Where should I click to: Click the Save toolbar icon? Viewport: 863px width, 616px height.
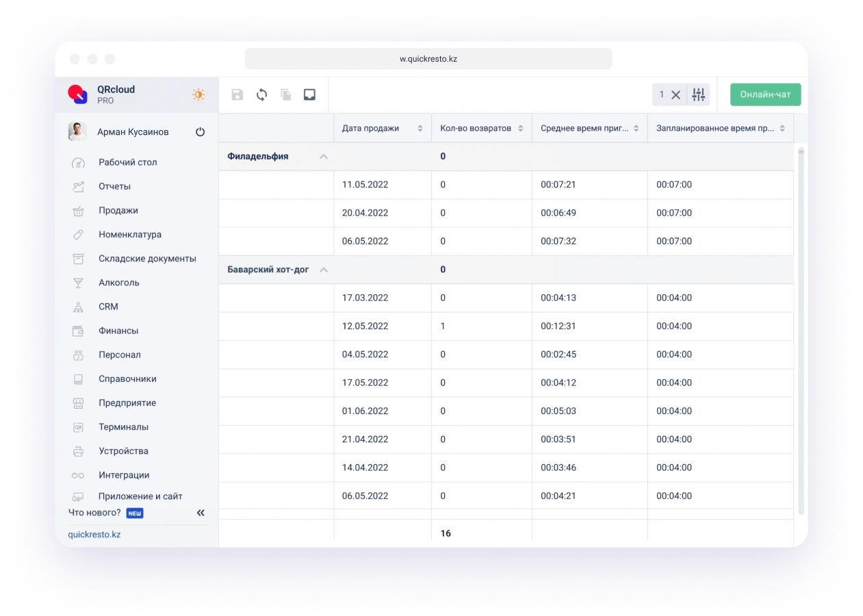[x=237, y=94]
